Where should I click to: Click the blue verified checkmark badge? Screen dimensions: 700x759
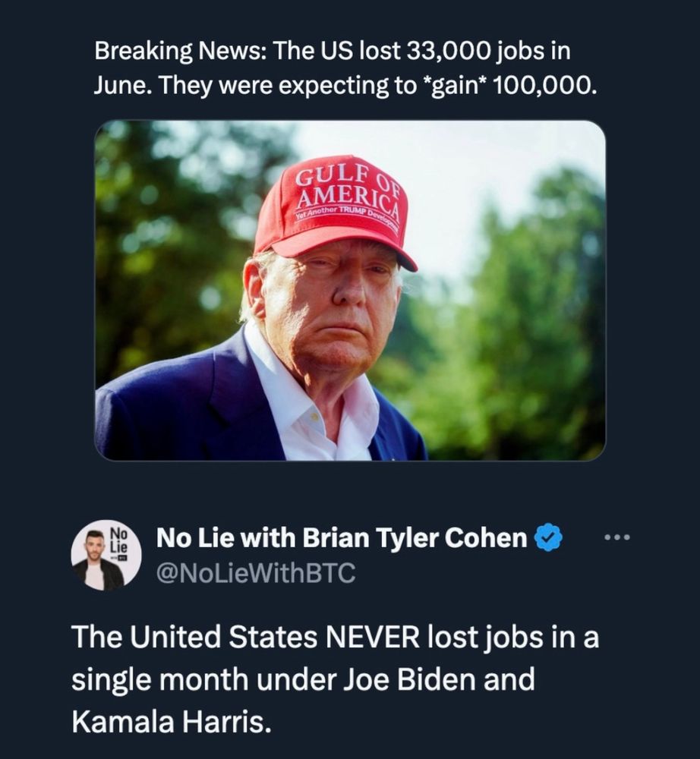(x=548, y=538)
